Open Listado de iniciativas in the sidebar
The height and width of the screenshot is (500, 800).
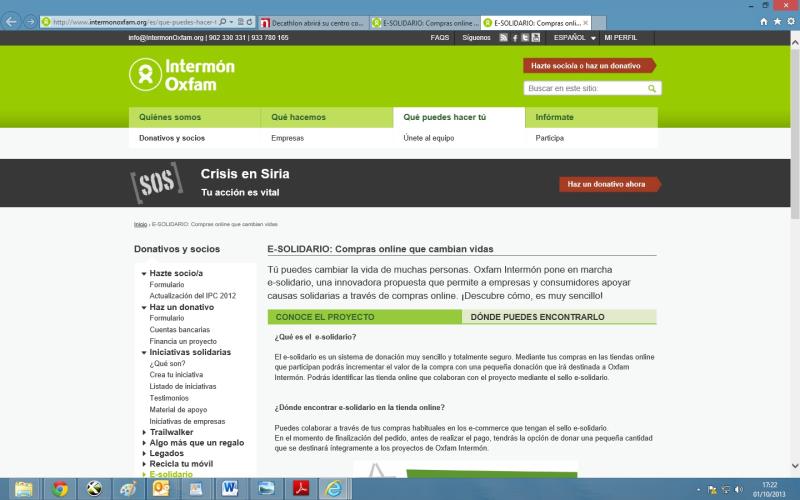(x=183, y=387)
